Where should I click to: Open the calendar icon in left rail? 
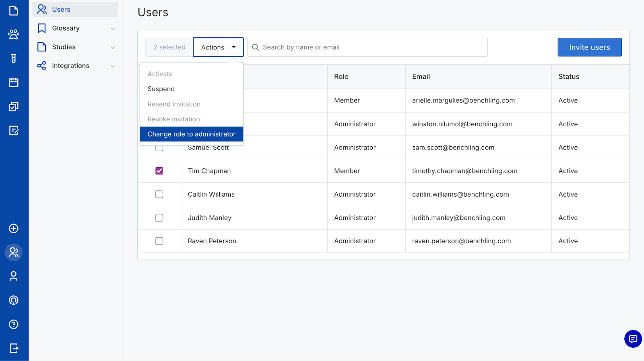14,82
